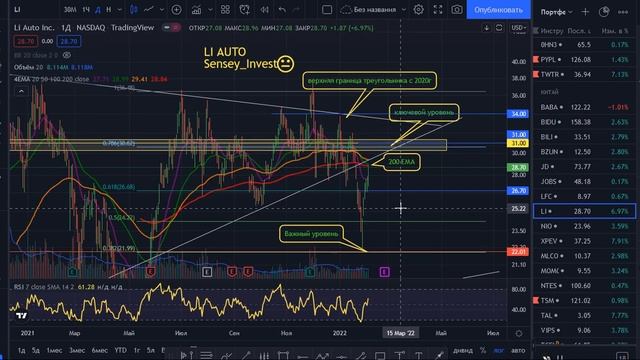
Task: Toggle the дивид adjustment option
Action: pos(463,351)
